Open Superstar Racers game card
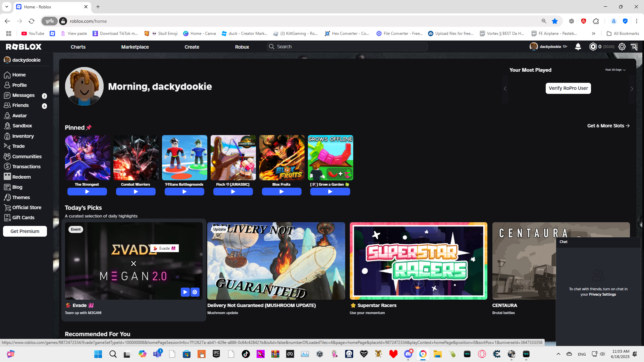Screen dimensions: 644x362 tap(418, 261)
